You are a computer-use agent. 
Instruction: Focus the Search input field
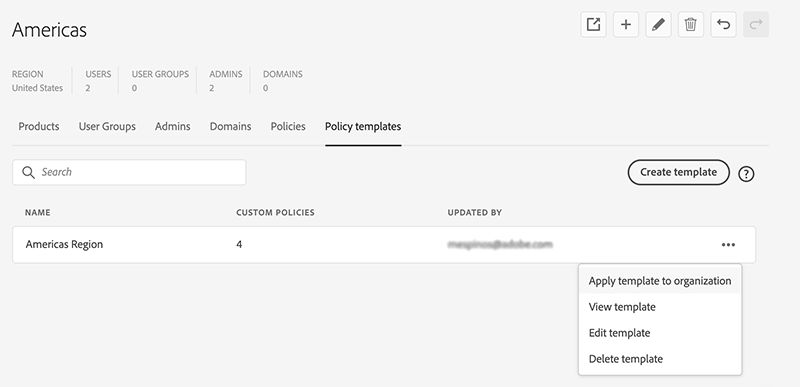tap(129, 172)
